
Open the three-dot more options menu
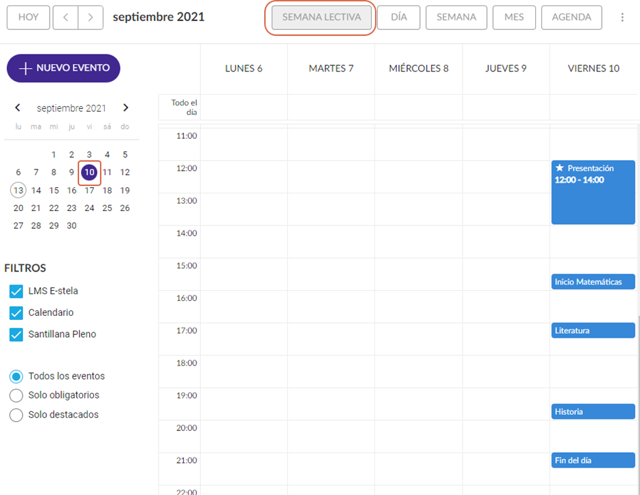click(623, 17)
